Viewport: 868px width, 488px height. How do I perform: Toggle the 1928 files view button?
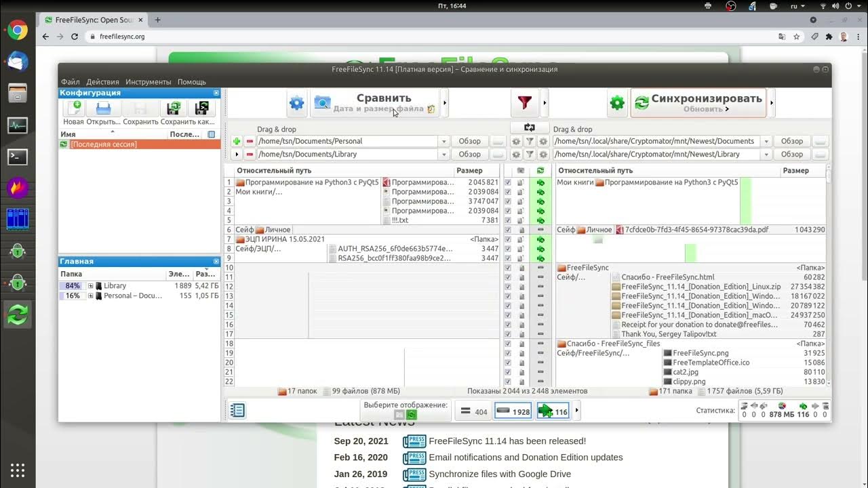[x=513, y=411]
